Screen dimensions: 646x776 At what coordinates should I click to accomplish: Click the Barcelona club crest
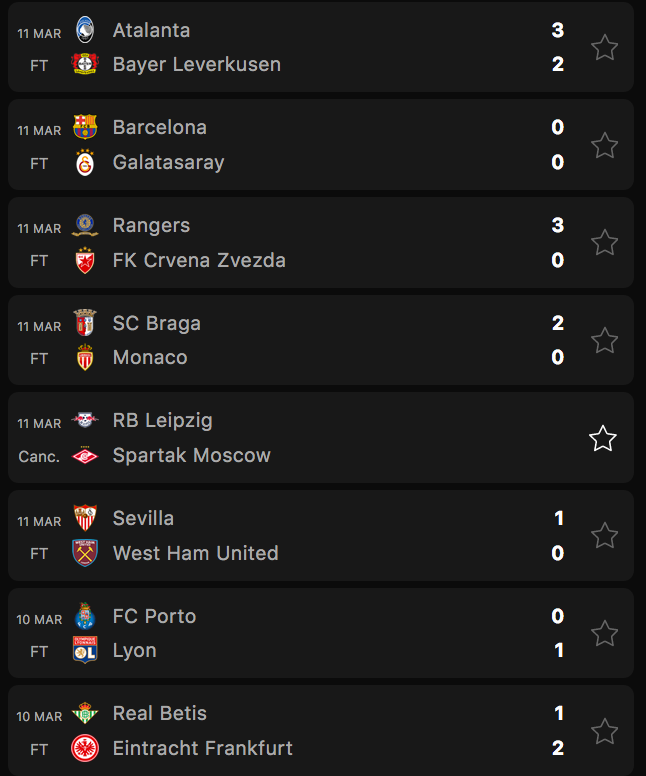point(85,128)
